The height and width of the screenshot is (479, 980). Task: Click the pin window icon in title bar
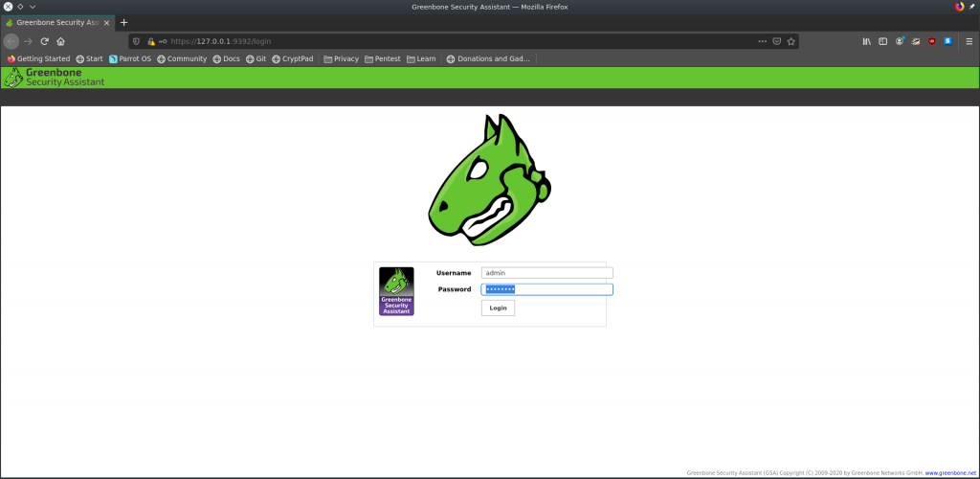tap(972, 7)
